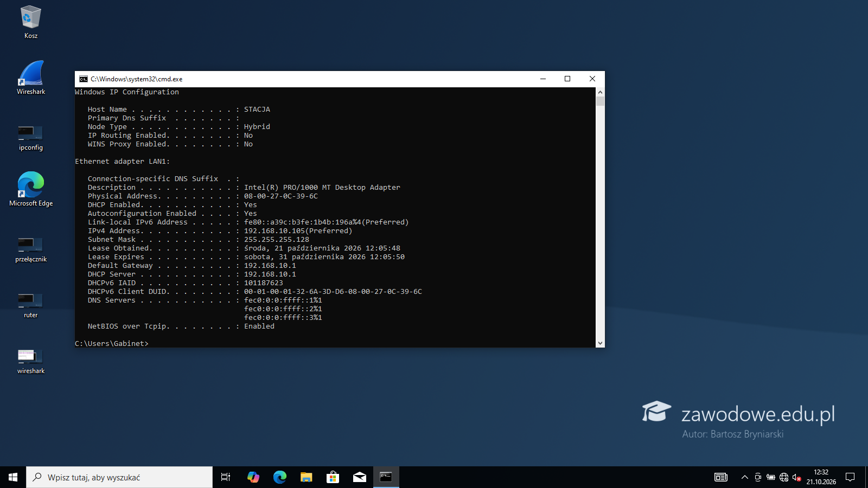The height and width of the screenshot is (488, 868).
Task: Select the ruter desktop file
Action: pos(31,305)
